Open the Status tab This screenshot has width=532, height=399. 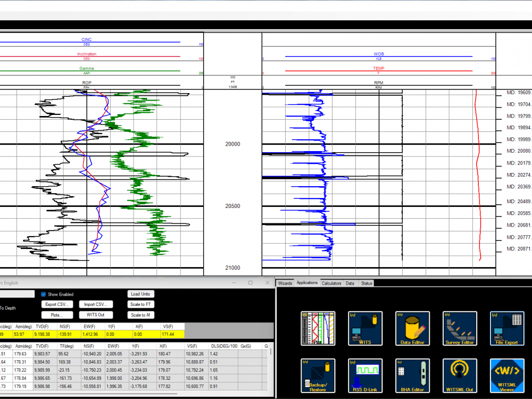pyautogui.click(x=367, y=284)
